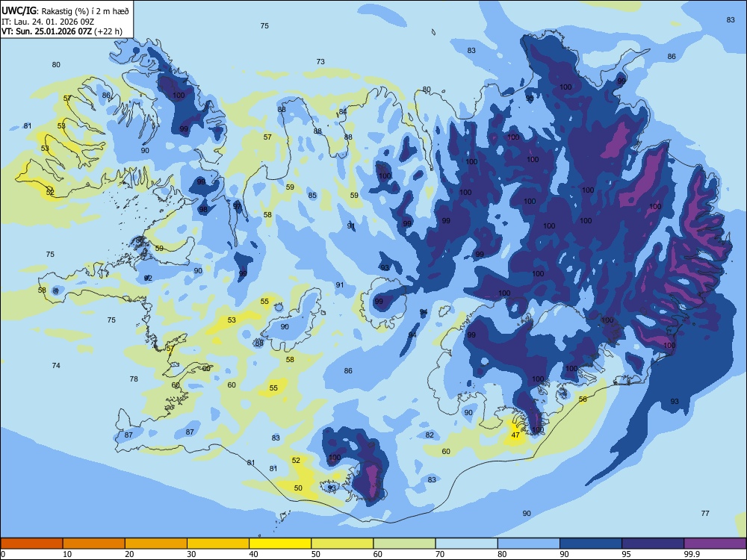747x560 pixels.
Task: Click the light orange 20–30 legend swatch
Action: click(x=156, y=544)
